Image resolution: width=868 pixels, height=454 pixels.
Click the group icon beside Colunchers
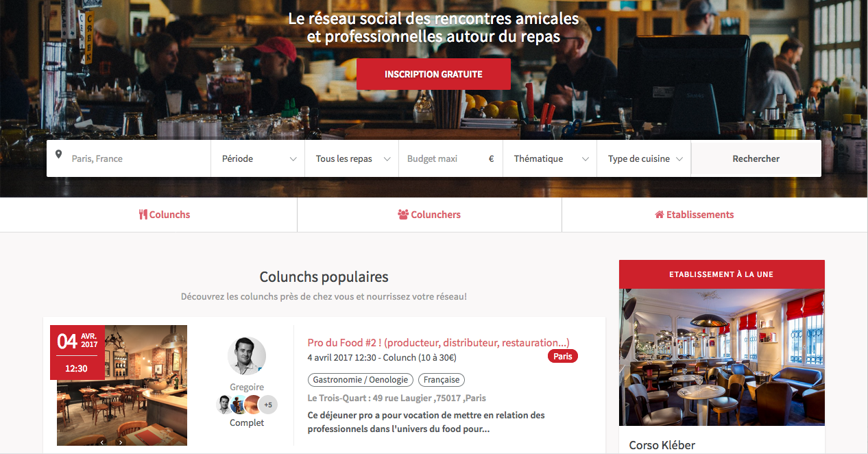403,215
